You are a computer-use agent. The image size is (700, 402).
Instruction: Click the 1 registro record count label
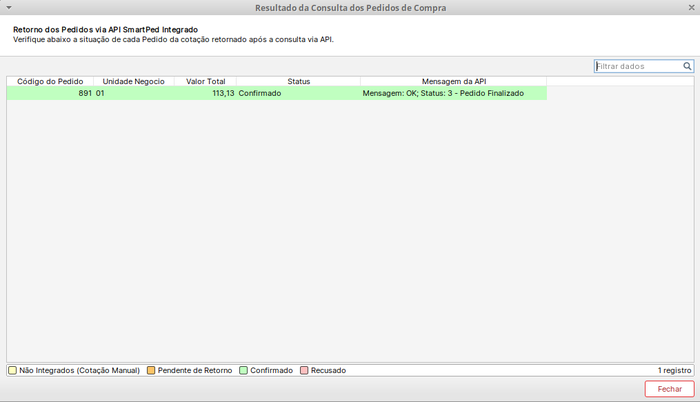pos(674,370)
